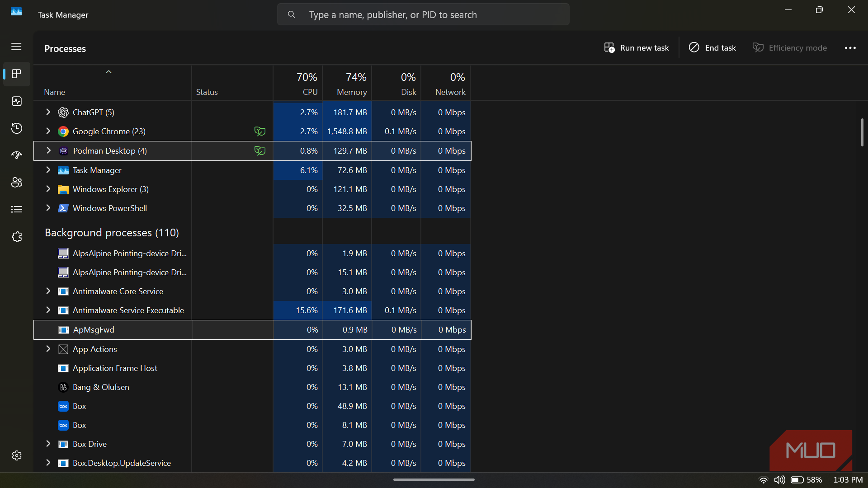868x488 pixels.
Task: Click the search input field
Action: point(423,14)
